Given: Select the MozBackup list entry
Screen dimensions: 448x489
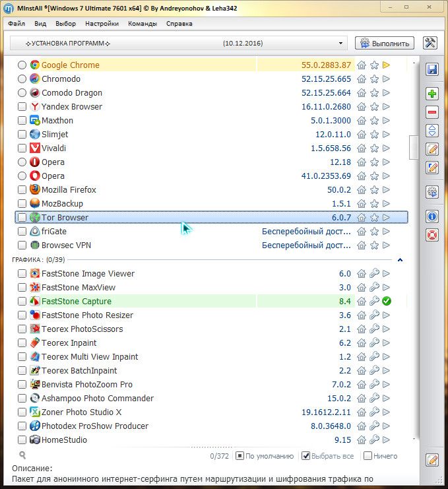Looking at the screenshot, I should [x=211, y=204].
